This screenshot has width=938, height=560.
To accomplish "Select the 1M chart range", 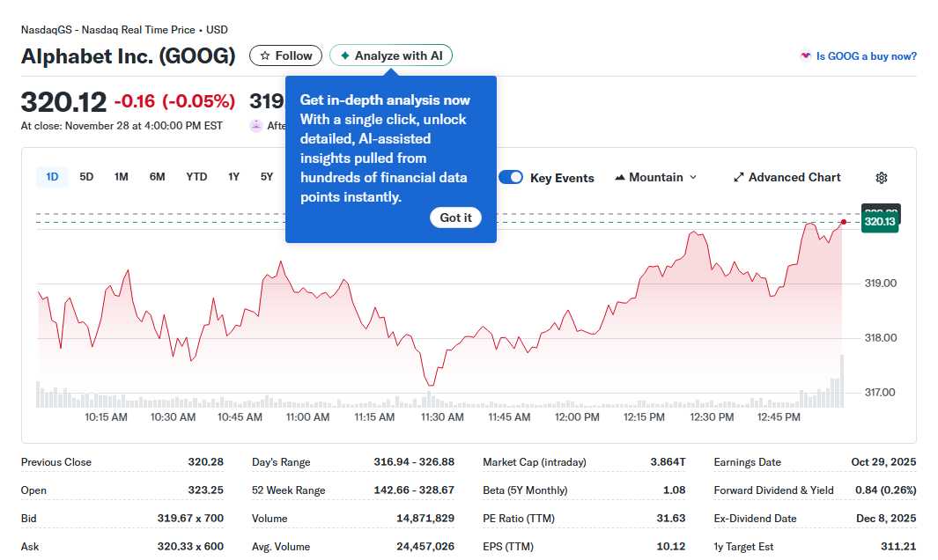I will 122,177.
